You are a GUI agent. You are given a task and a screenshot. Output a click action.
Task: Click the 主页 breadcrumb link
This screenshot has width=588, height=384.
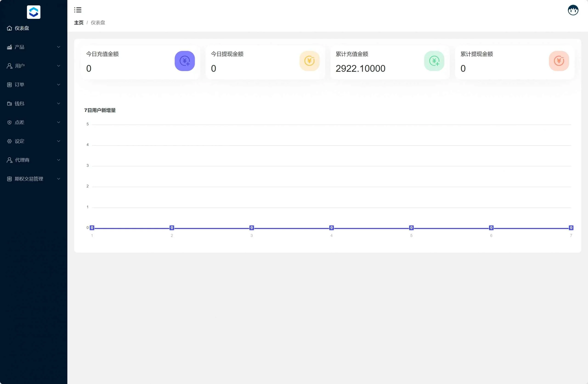(79, 22)
